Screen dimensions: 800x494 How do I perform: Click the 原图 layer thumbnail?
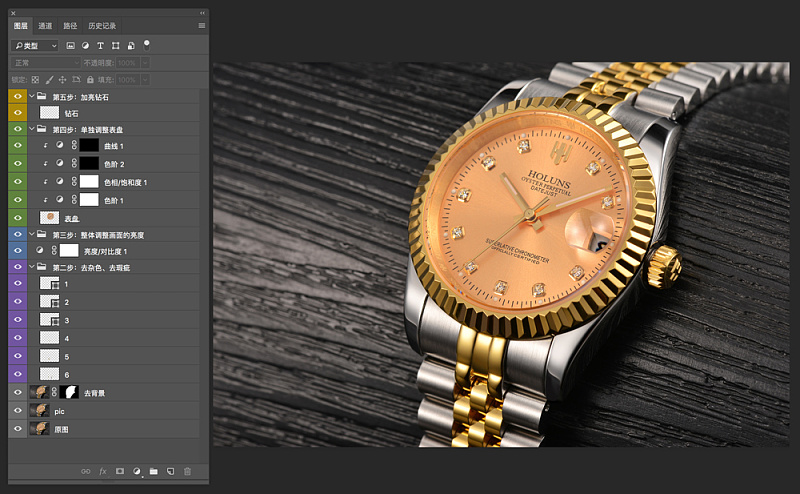click(39, 429)
